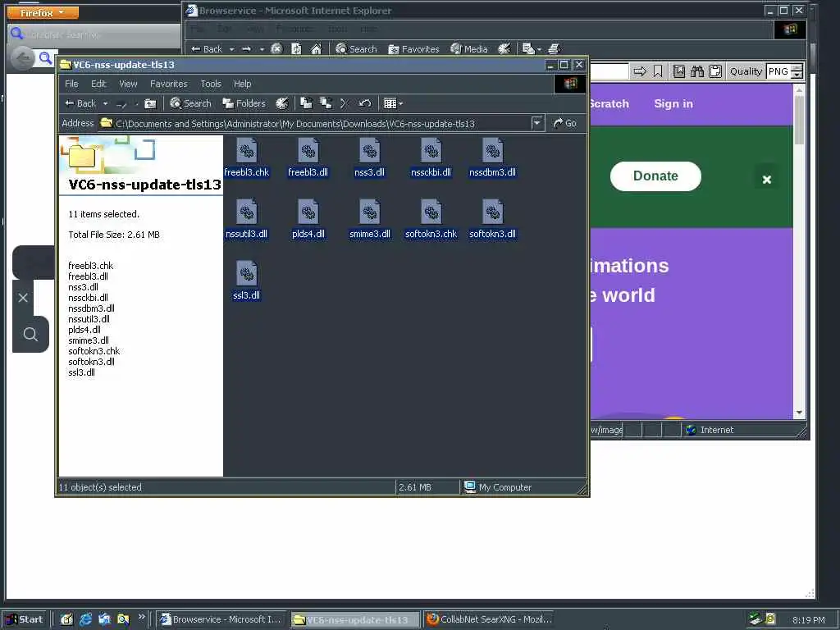Open the Edit menu in Explorer window
This screenshot has height=630, width=840.
tap(98, 84)
